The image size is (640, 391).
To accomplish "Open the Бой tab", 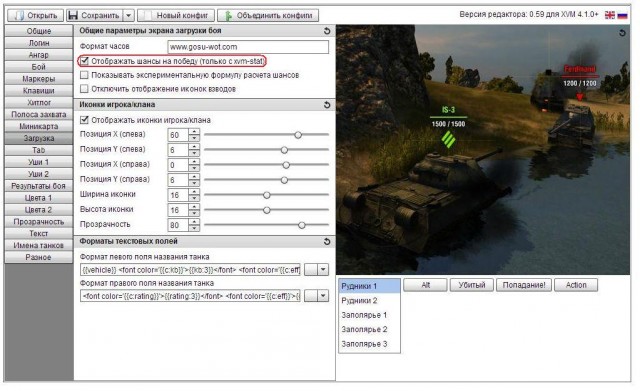I will coord(39,67).
